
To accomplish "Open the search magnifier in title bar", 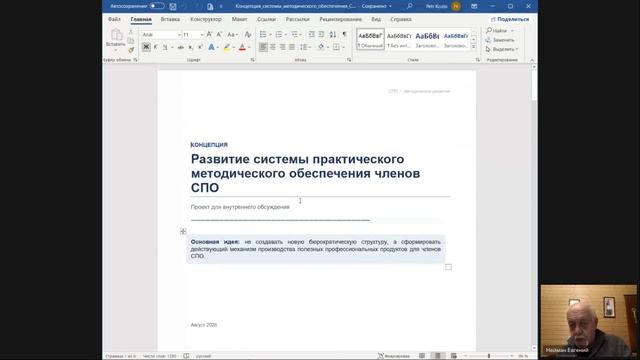I will [409, 6].
